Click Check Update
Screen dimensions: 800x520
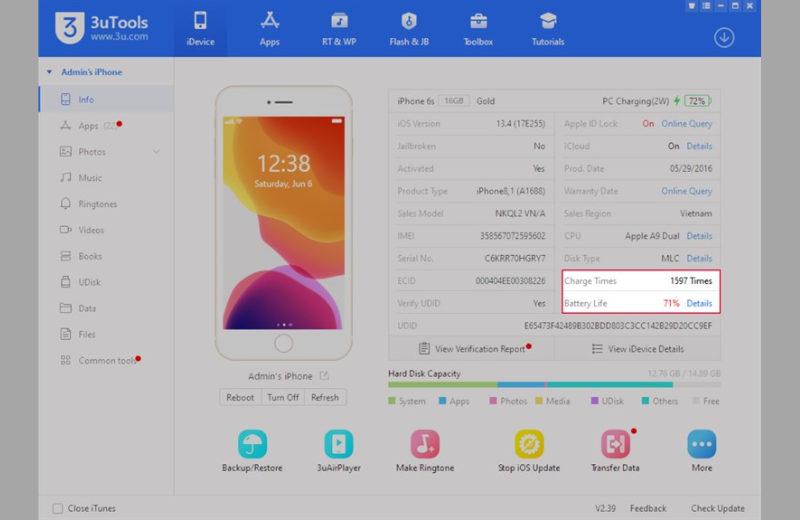[x=717, y=508]
